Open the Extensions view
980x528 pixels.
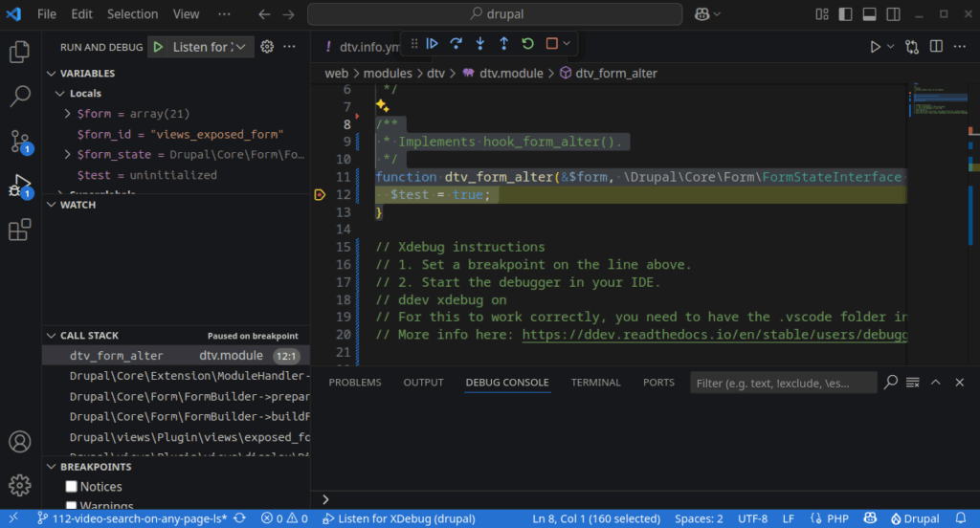click(20, 230)
